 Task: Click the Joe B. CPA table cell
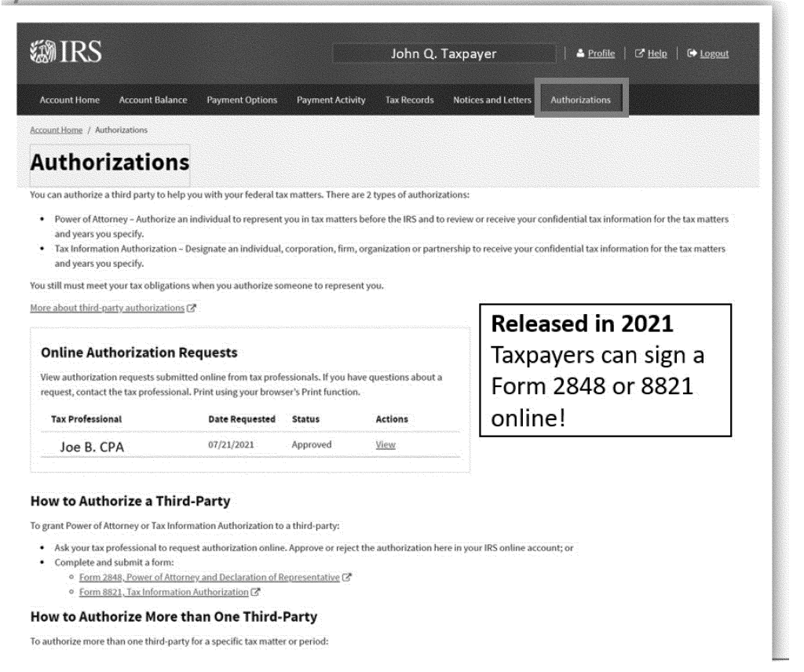click(x=92, y=447)
